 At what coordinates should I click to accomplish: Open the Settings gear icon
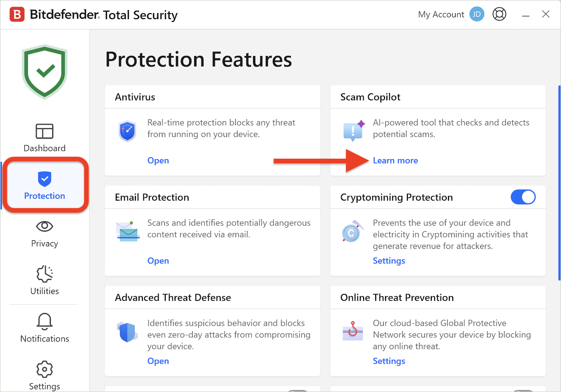44,369
